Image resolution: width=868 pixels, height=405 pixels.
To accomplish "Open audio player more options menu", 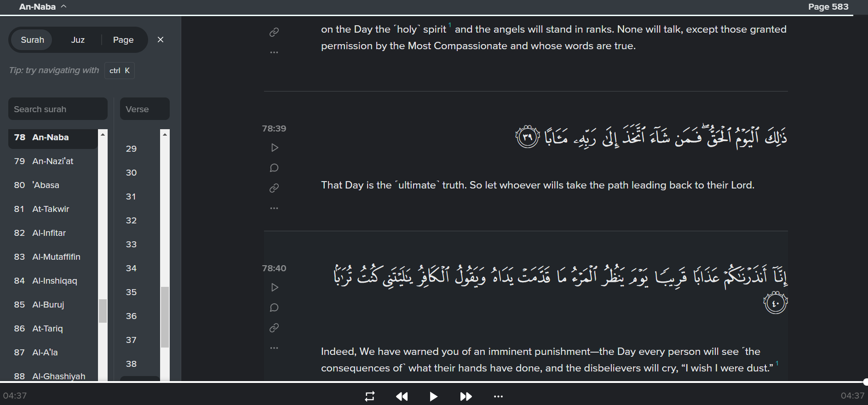I will pyautogui.click(x=498, y=396).
